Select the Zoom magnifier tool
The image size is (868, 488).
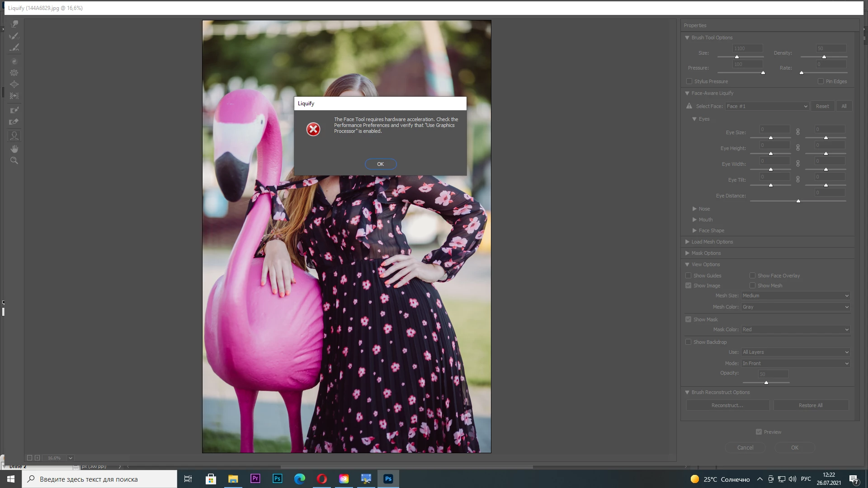14,160
